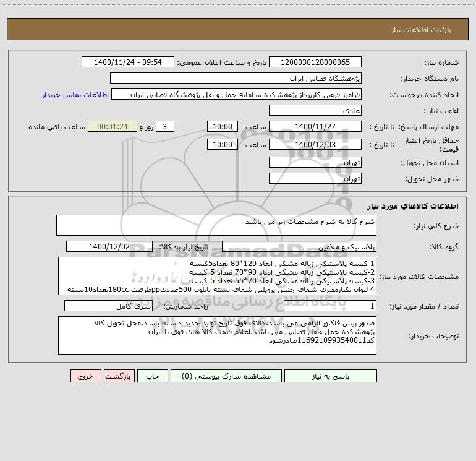Click label استان محل تحویل
Viewport: 476px width, 461px height.
(430, 163)
